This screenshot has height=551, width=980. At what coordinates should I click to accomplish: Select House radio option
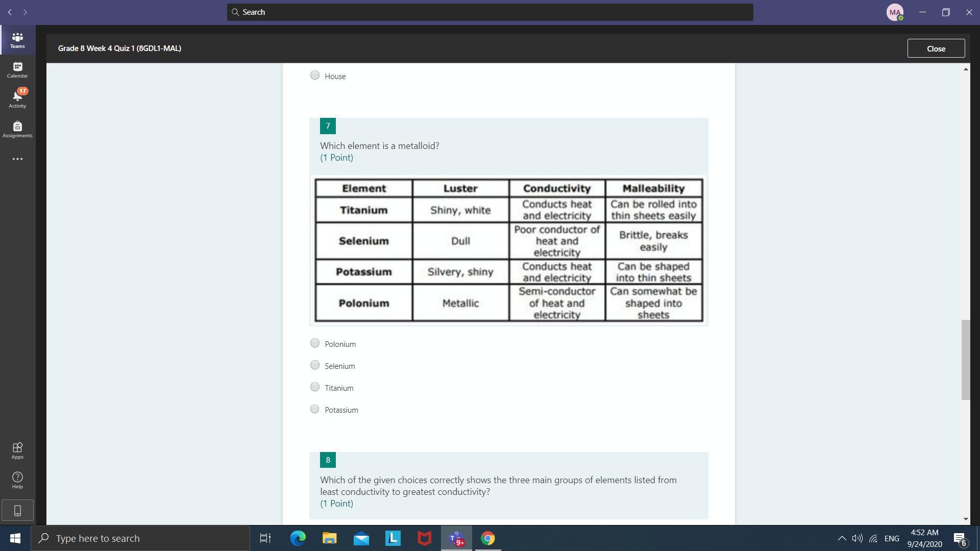315,76
